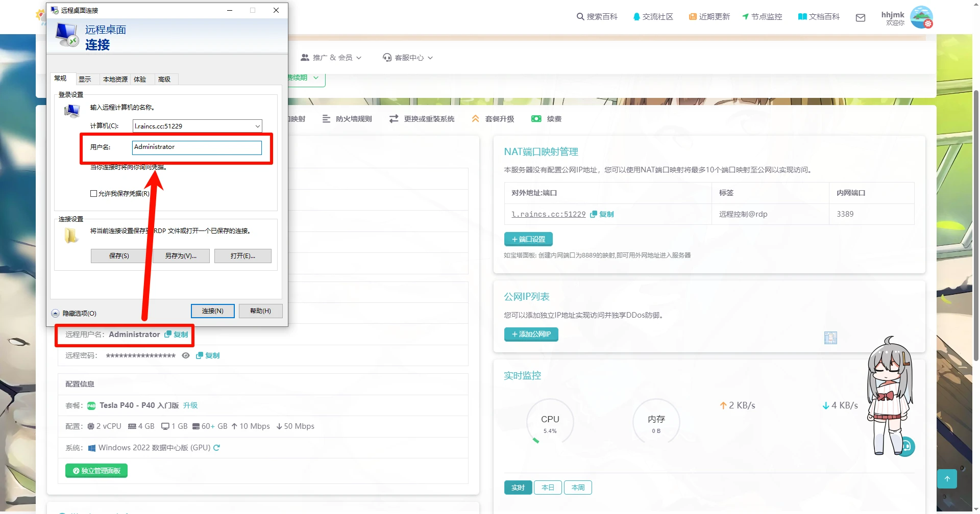Click the copy icon next to l.raincs.cc:51229
Viewport: 980px width, 514px height.
coord(594,215)
